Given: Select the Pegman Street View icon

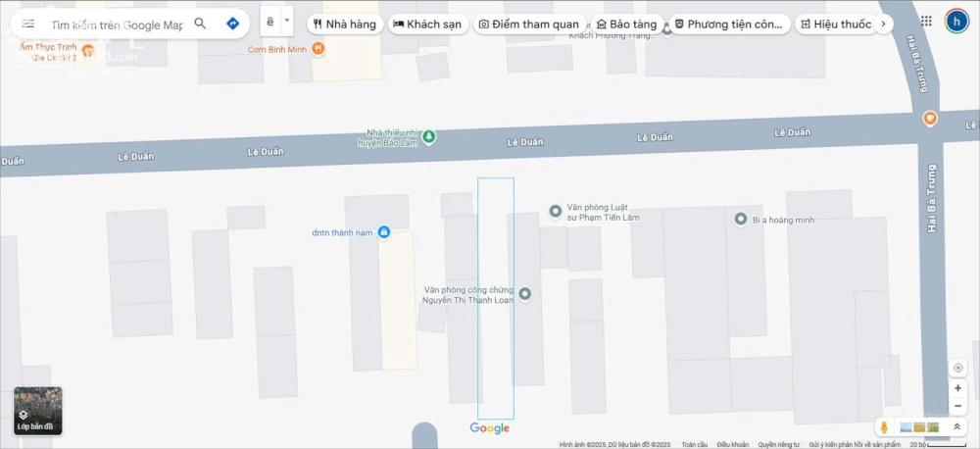Looking at the screenshot, I should [884, 427].
